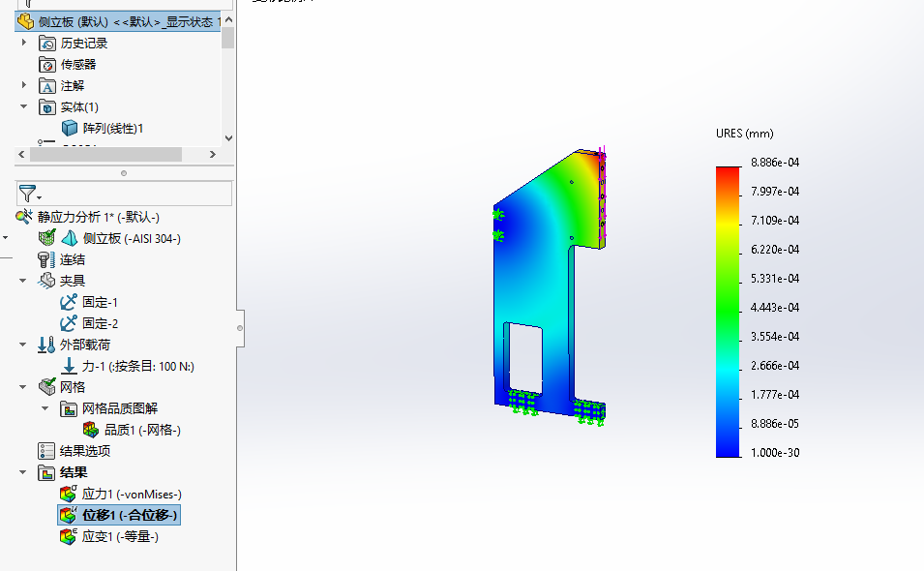The image size is (924, 571).
Task: Collapse the 网格品质图解 folder node
Action: [x=45, y=408]
